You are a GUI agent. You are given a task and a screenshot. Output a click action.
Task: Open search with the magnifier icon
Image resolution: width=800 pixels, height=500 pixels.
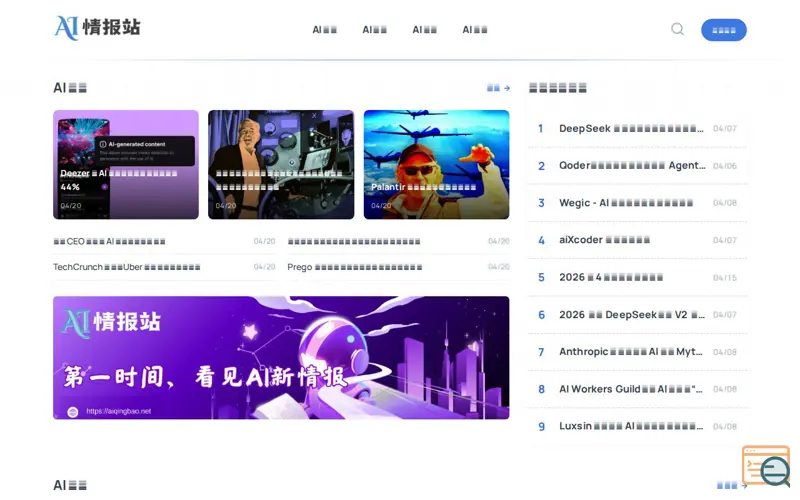677,29
